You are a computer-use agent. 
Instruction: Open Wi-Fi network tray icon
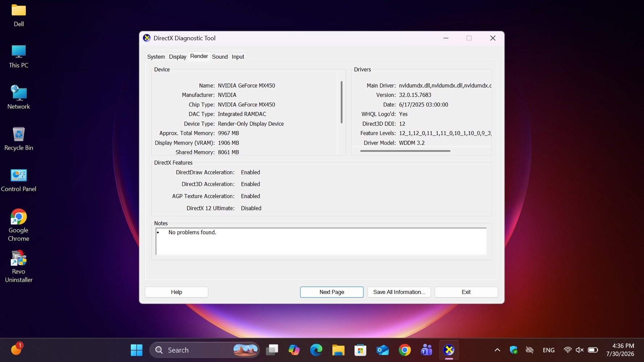point(568,350)
